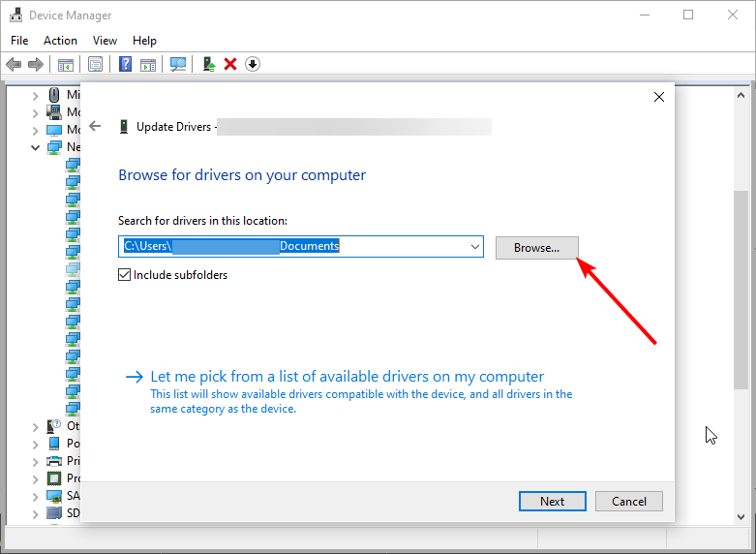756x554 pixels.
Task: Open Properties from the toolbar icon
Action: pyautogui.click(x=96, y=64)
